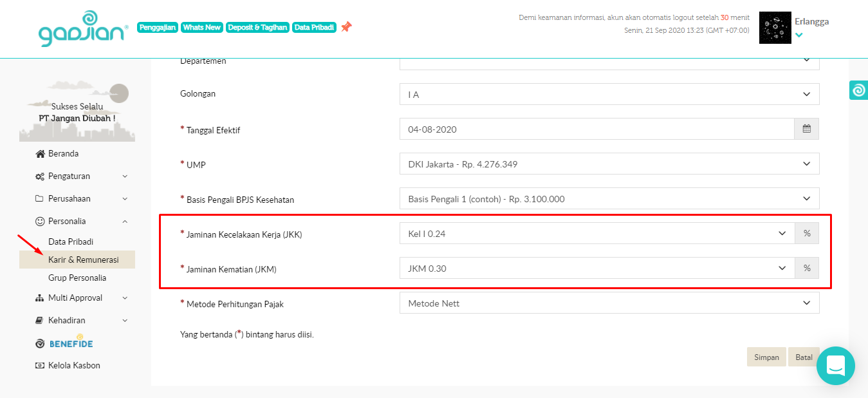Open the Jaminan Kecelakaan Kerja dropdown
The width and height of the screenshot is (868, 398).
[x=597, y=233]
